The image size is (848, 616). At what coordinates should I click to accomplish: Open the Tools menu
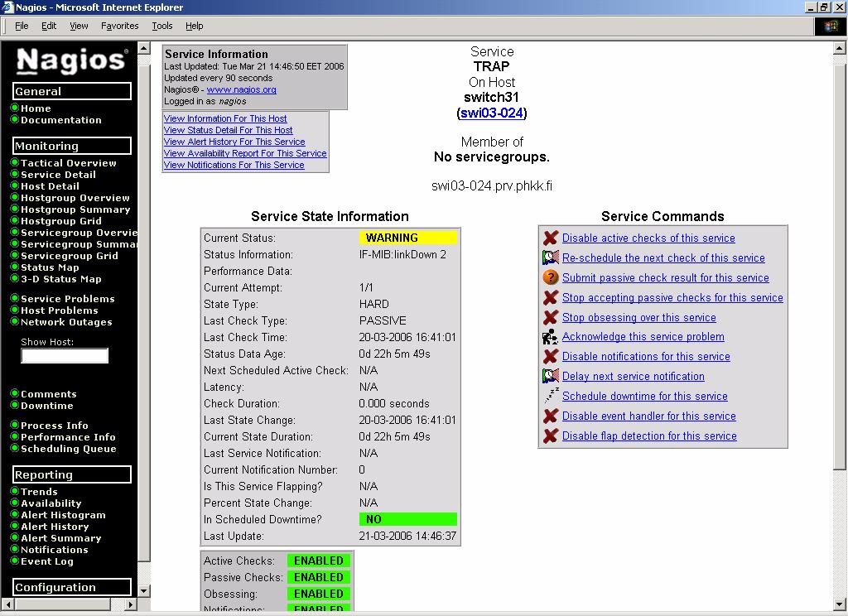(x=161, y=26)
